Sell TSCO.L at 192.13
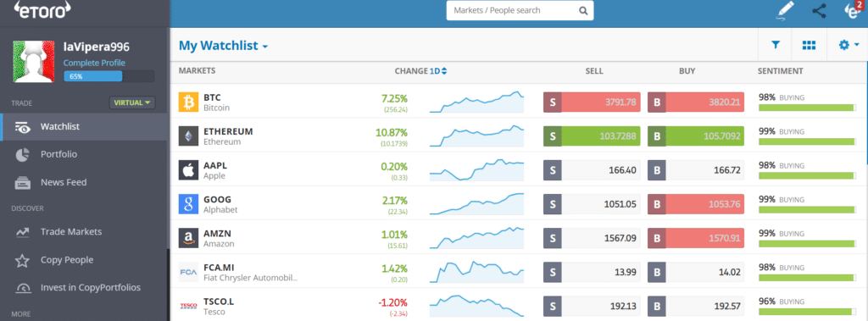 (x=592, y=306)
